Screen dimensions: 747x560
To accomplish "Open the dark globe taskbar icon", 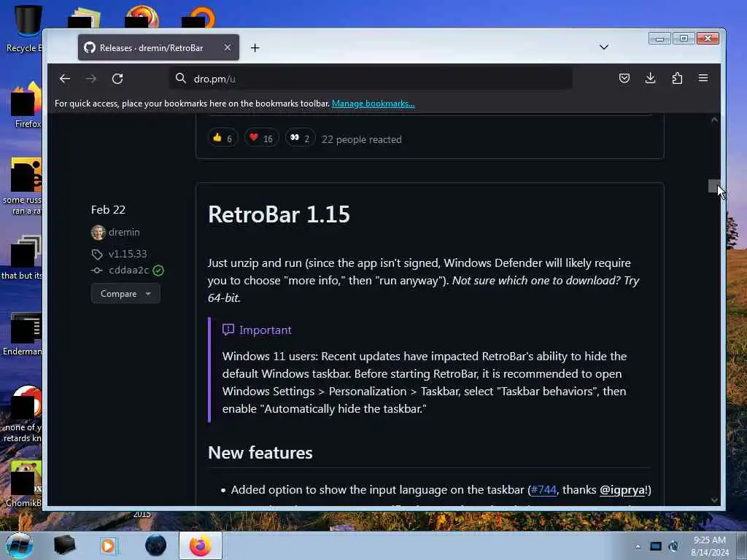I will (x=155, y=545).
